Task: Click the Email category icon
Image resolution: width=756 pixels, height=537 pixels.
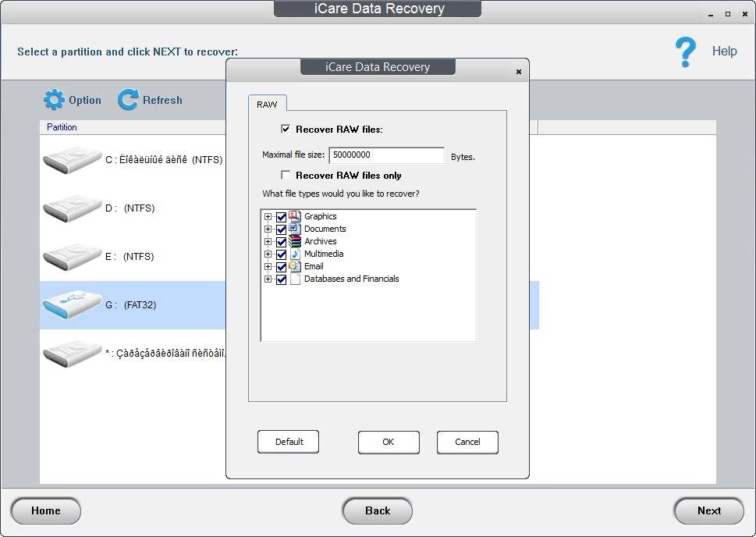Action: (295, 266)
